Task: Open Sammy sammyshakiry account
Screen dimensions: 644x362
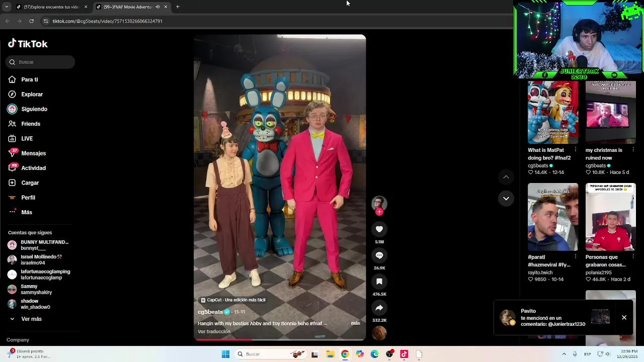Action: 30,290
